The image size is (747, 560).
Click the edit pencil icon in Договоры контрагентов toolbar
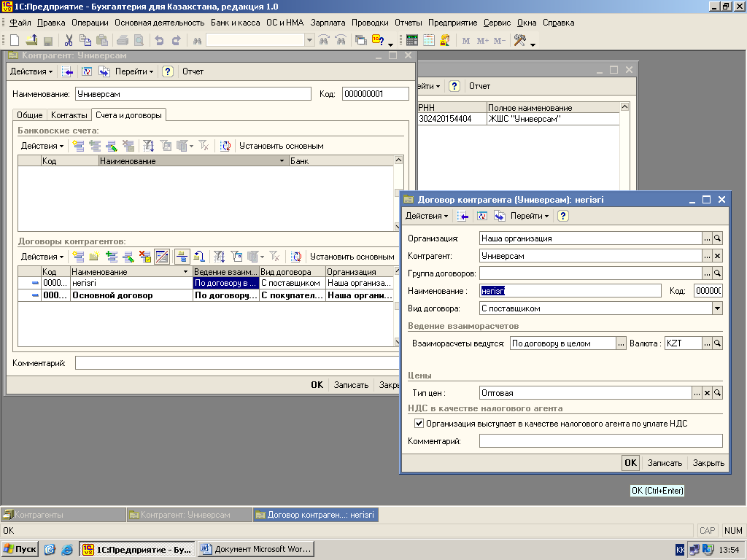pyautogui.click(x=128, y=257)
